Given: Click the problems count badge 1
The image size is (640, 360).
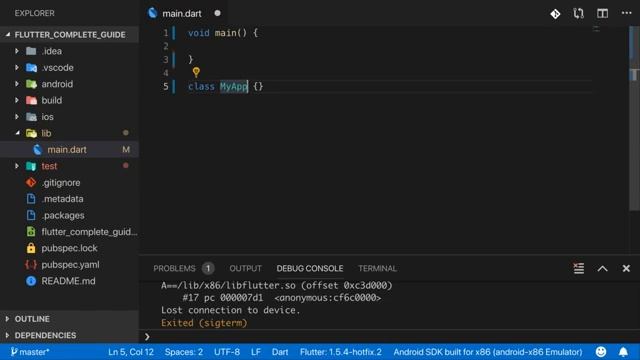Looking at the screenshot, I should 208,268.
